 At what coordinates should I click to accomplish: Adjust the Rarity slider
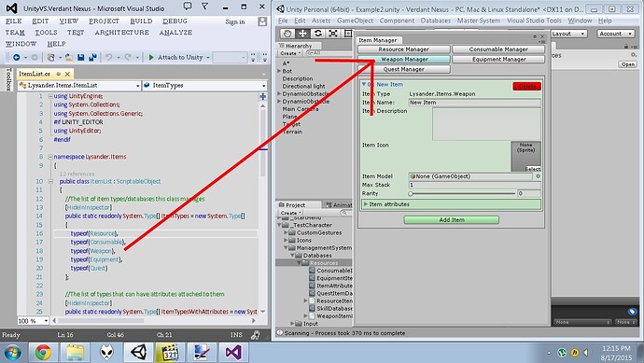click(x=462, y=193)
